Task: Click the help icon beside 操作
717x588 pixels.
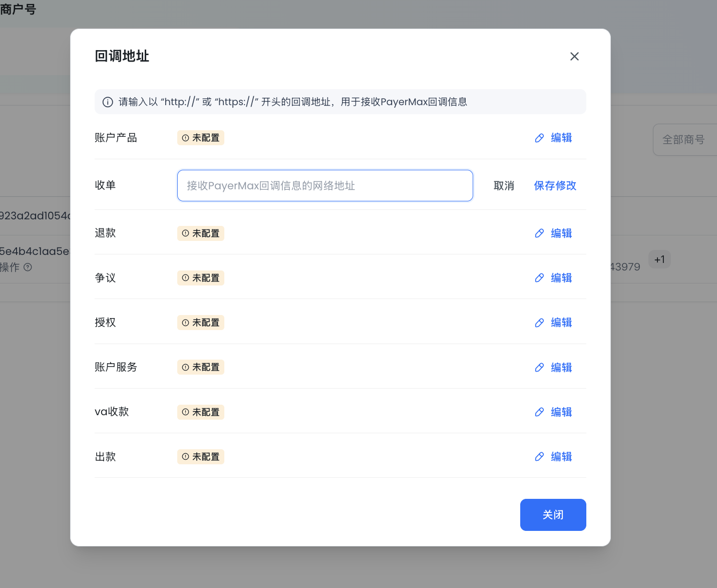Action: point(28,267)
